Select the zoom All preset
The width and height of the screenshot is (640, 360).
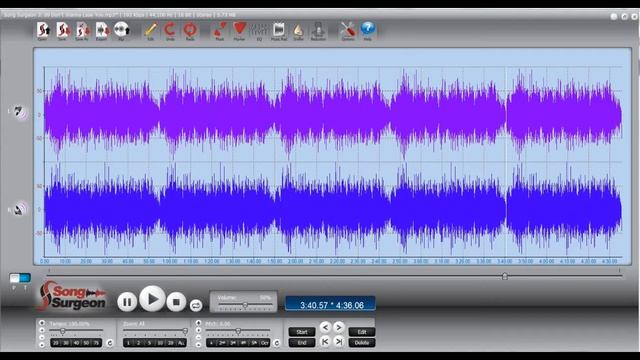[x=181, y=343]
